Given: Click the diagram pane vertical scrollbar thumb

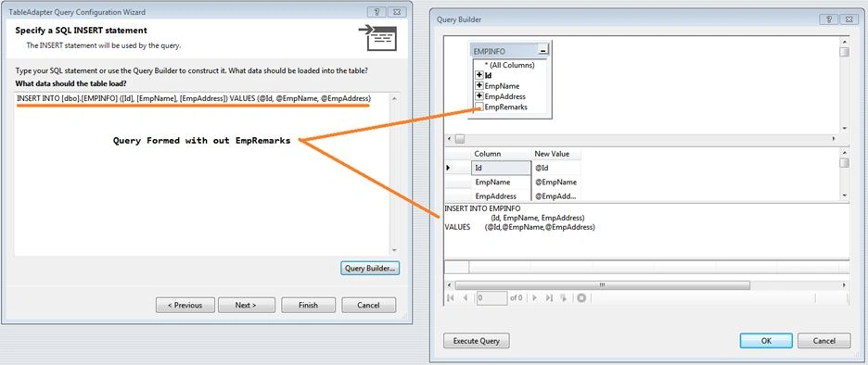Looking at the screenshot, I should point(844,52).
